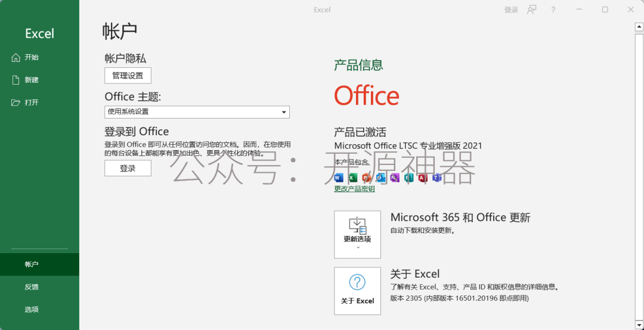
Task: Click the feedback person icon in title bar
Action: click(x=532, y=10)
